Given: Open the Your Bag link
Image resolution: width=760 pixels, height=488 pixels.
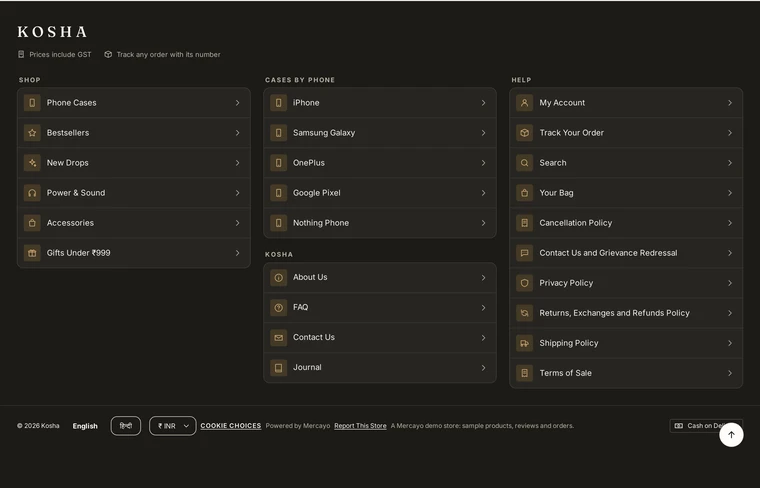Looking at the screenshot, I should click(626, 193).
